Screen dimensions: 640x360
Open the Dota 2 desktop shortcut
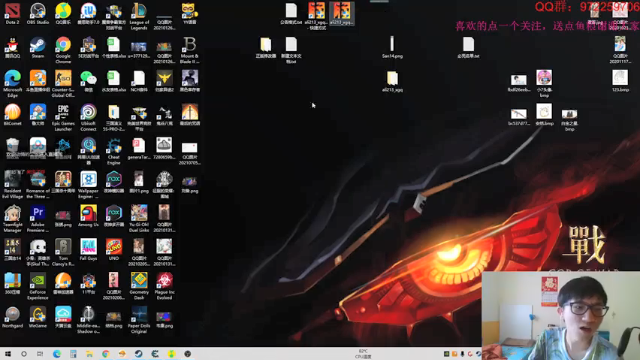12,13
